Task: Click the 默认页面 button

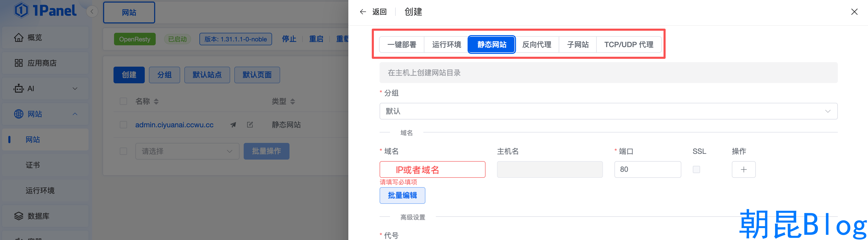Action: click(x=257, y=75)
